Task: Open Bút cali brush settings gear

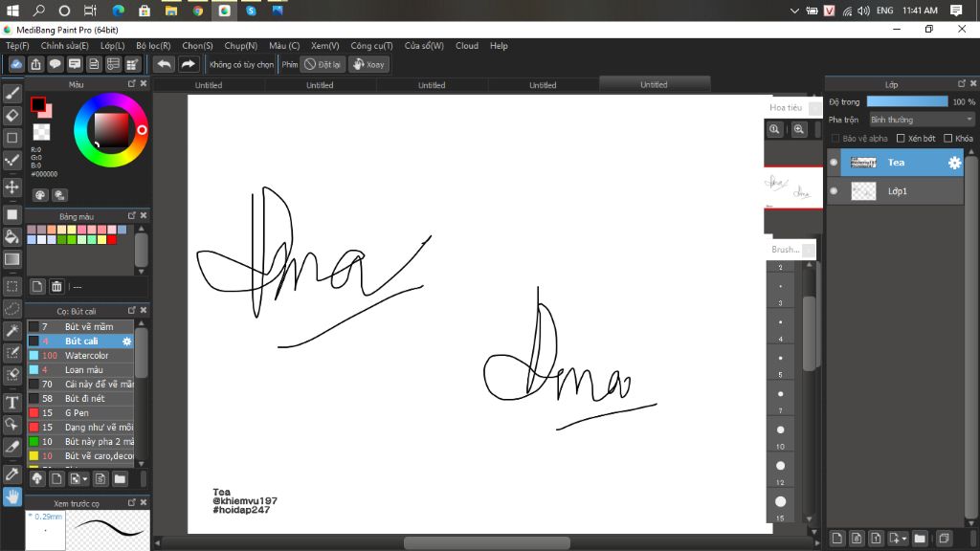Action: (x=127, y=342)
